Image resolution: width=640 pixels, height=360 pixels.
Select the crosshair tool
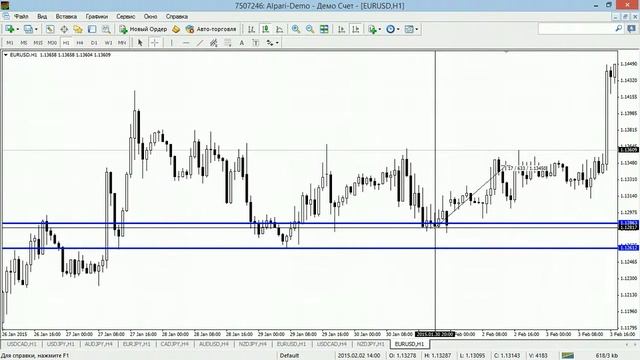click(154, 42)
